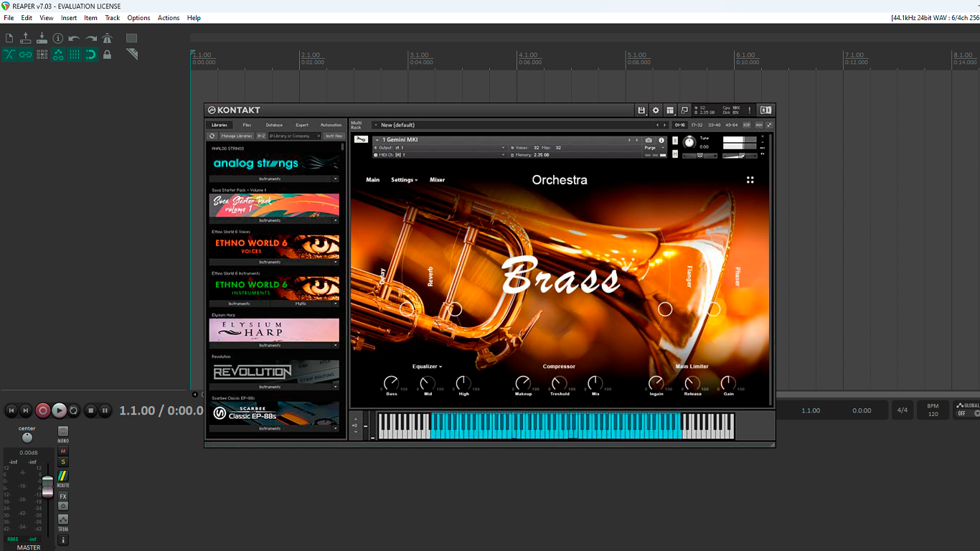980x551 pixels.
Task: Open the Track menu
Action: [x=113, y=18]
